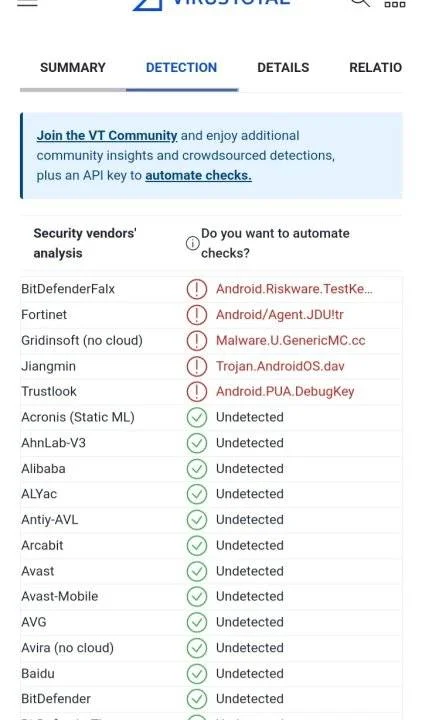Open the DETAILS tab

tap(283, 68)
